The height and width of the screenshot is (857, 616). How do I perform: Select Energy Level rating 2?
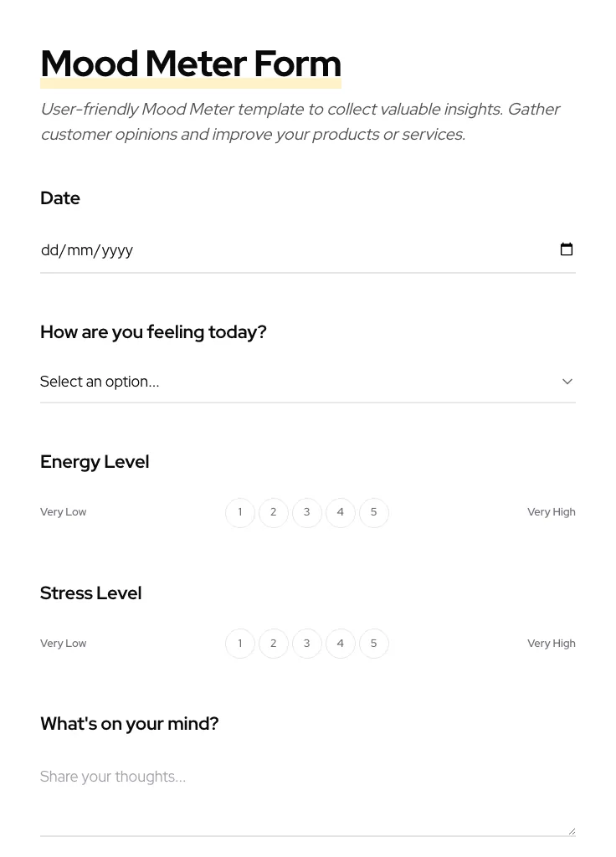point(274,512)
